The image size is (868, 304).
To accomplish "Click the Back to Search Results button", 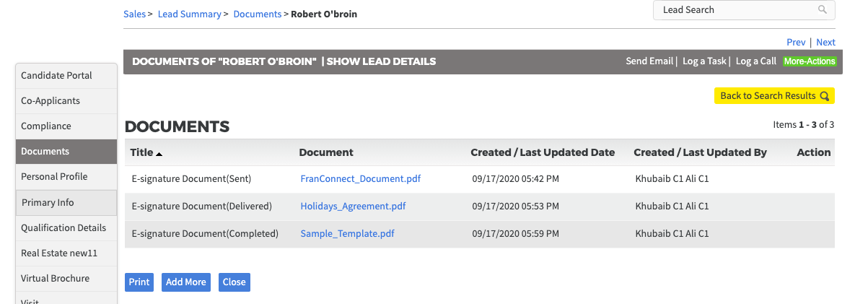I will click(x=774, y=95).
